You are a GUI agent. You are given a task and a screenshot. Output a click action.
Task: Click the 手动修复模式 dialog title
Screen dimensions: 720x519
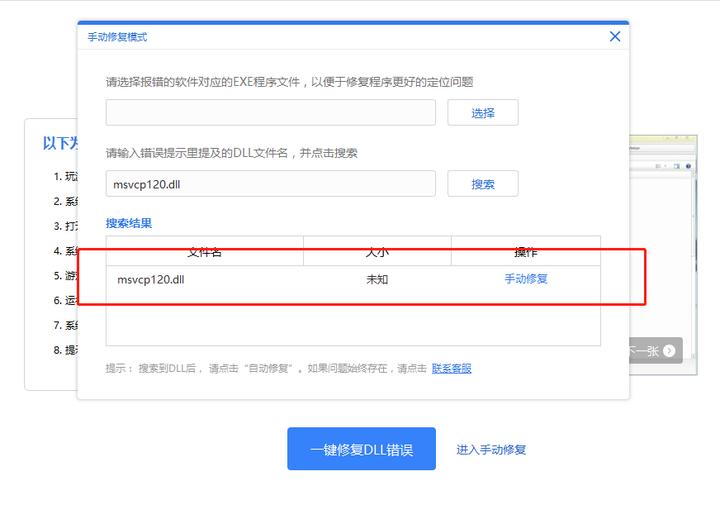click(117, 37)
